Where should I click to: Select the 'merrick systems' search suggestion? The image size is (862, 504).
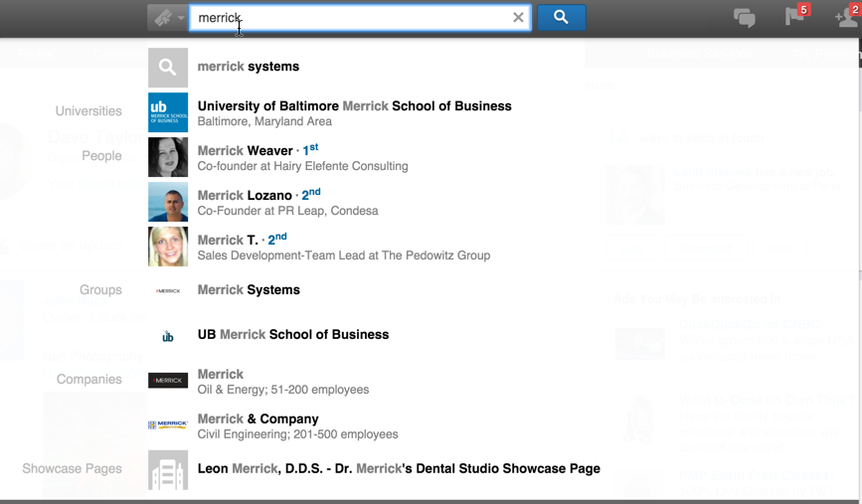pos(249,67)
